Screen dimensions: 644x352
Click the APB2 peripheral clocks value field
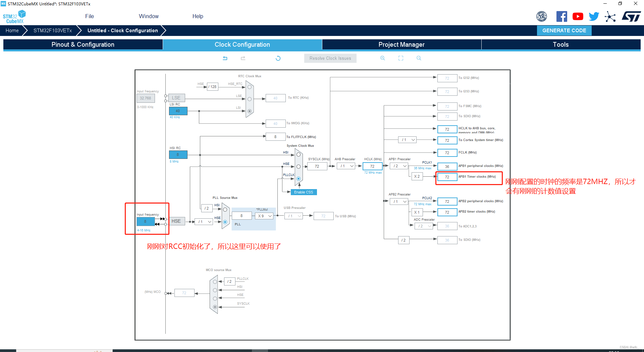tap(447, 202)
